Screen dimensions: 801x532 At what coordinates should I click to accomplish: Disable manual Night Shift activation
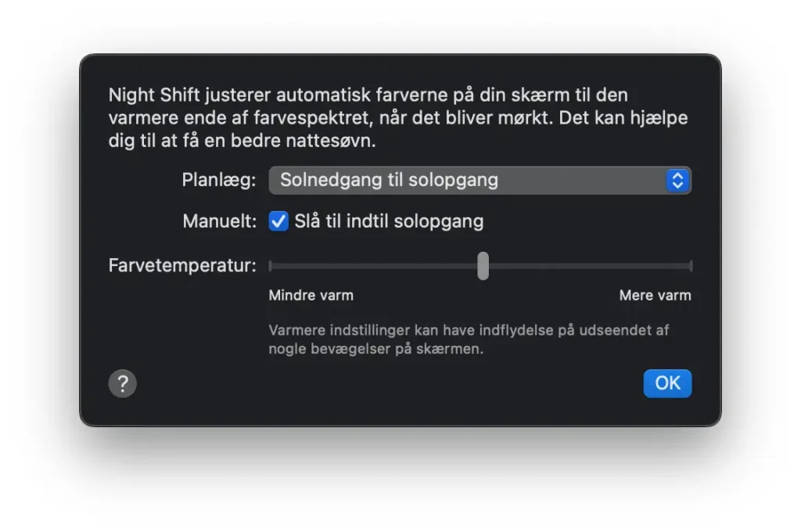click(x=278, y=221)
